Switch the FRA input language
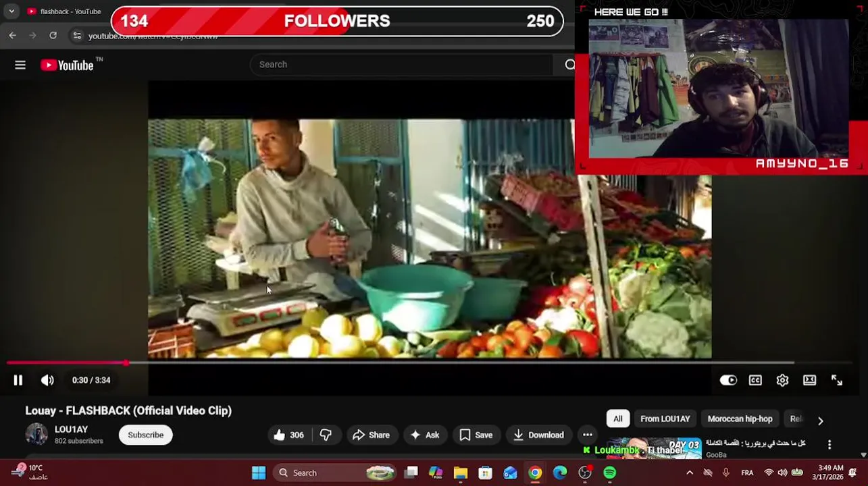The width and height of the screenshot is (868, 486). click(x=747, y=473)
